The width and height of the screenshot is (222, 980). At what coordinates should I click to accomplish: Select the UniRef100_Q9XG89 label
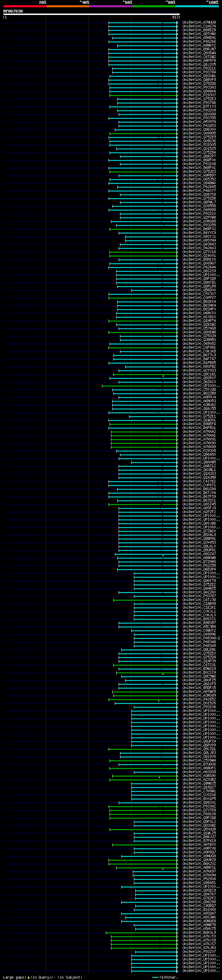tap(199, 114)
